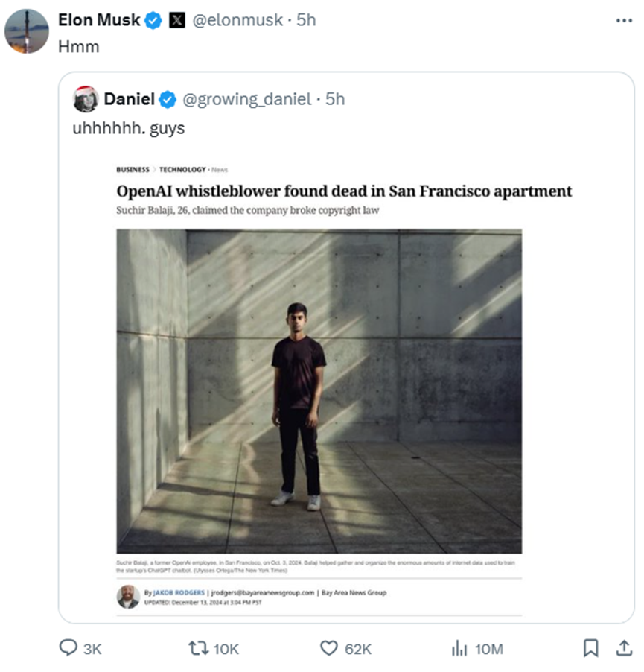Open the @elonmusk handle link

tap(238, 21)
